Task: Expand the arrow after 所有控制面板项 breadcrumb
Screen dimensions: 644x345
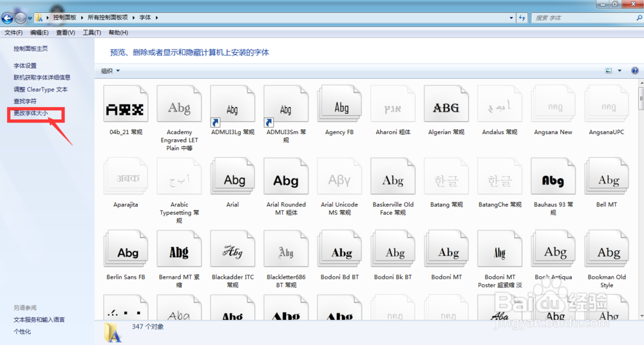Action: 134,17
